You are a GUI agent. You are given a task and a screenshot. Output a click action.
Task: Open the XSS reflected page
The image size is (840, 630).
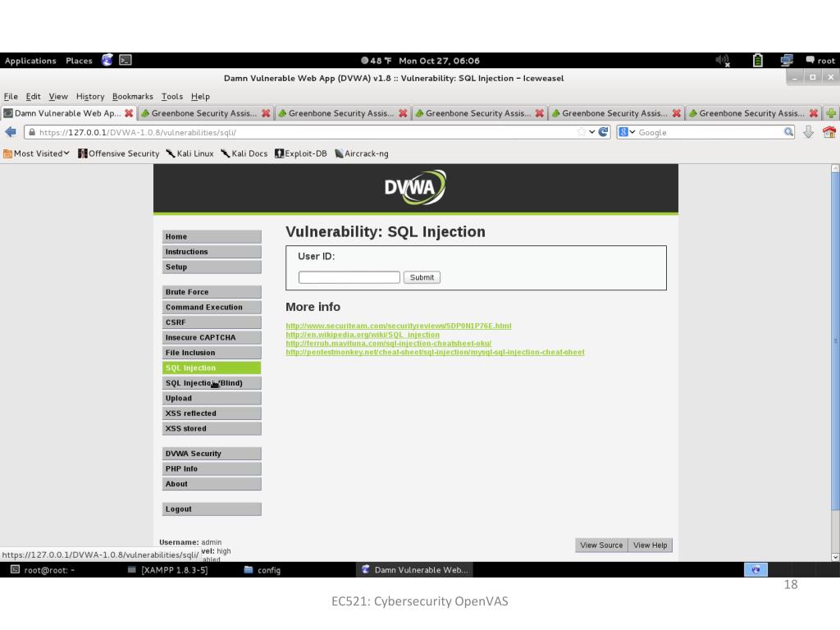coord(212,413)
